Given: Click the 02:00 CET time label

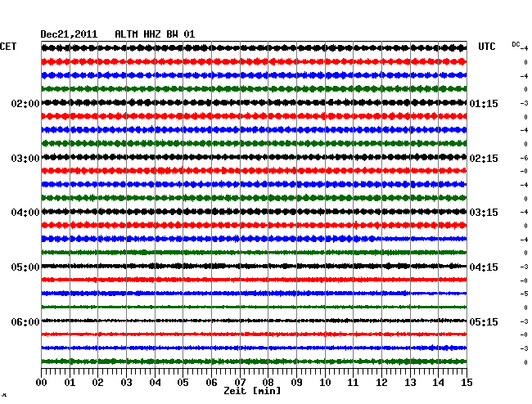Looking at the screenshot, I should pyautogui.click(x=25, y=103).
